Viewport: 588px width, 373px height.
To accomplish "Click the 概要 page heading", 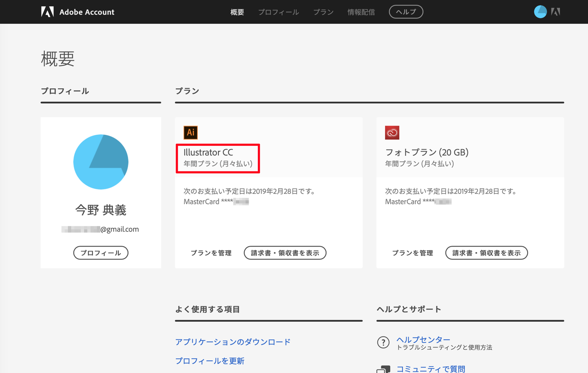I will [x=58, y=59].
